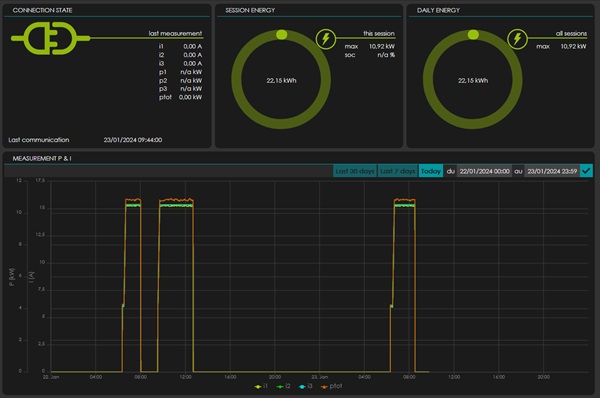Click the ptot 0,00 kW reading
The image size is (600, 398).
(180, 97)
